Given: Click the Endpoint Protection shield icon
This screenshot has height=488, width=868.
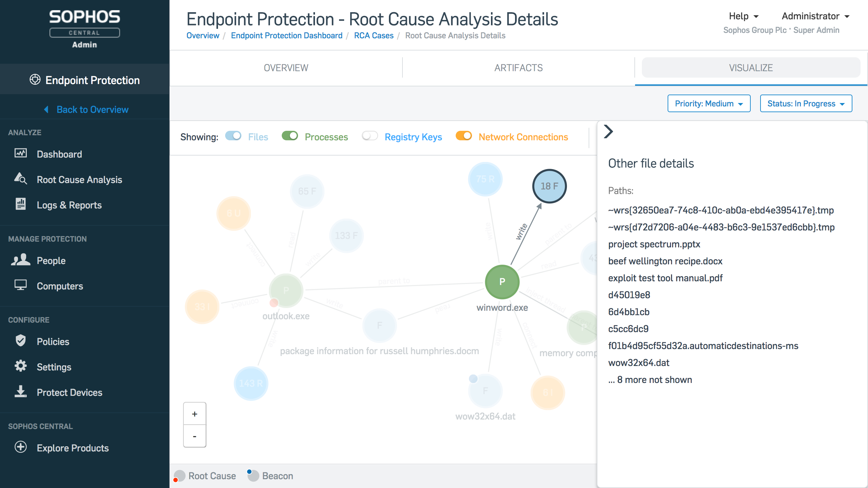Looking at the screenshot, I should click(35, 80).
